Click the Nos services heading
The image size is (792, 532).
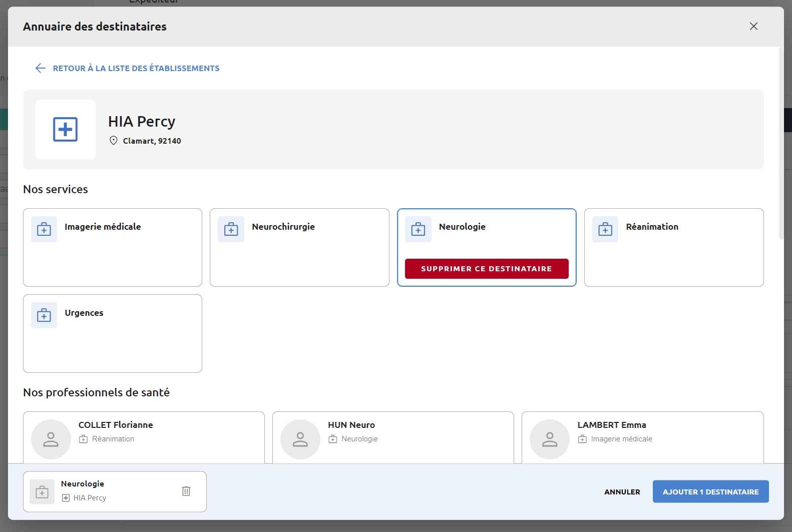(56, 189)
